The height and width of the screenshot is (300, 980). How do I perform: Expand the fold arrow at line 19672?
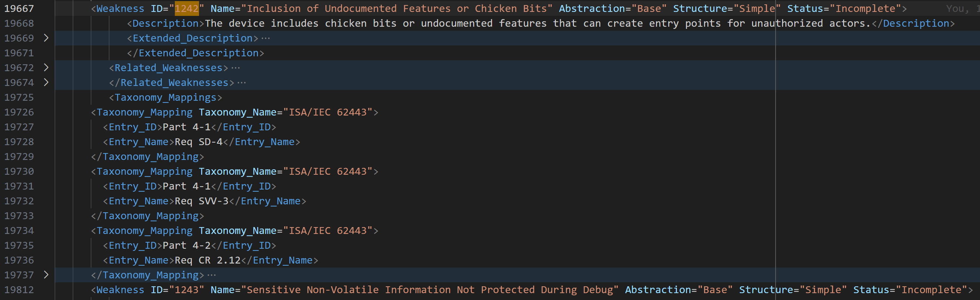(46, 68)
